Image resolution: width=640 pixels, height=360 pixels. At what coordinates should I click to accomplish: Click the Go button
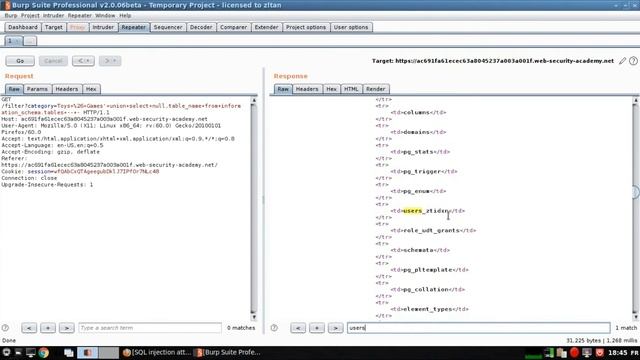(20, 61)
